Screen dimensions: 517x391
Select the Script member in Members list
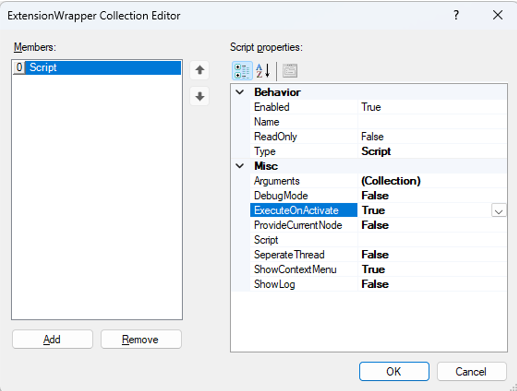(x=97, y=68)
